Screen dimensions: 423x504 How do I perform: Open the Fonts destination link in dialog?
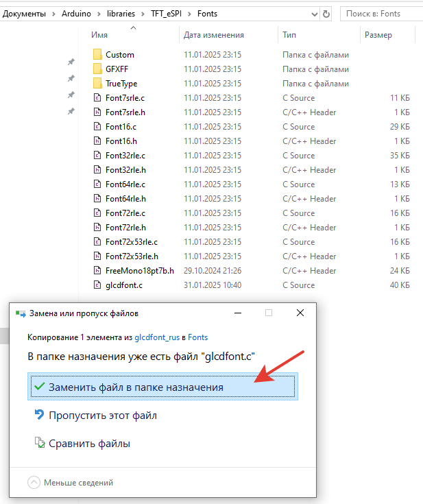point(197,337)
